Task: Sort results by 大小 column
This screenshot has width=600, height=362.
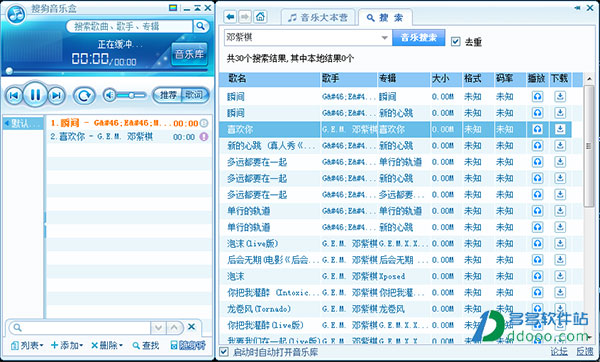Action: 447,79
